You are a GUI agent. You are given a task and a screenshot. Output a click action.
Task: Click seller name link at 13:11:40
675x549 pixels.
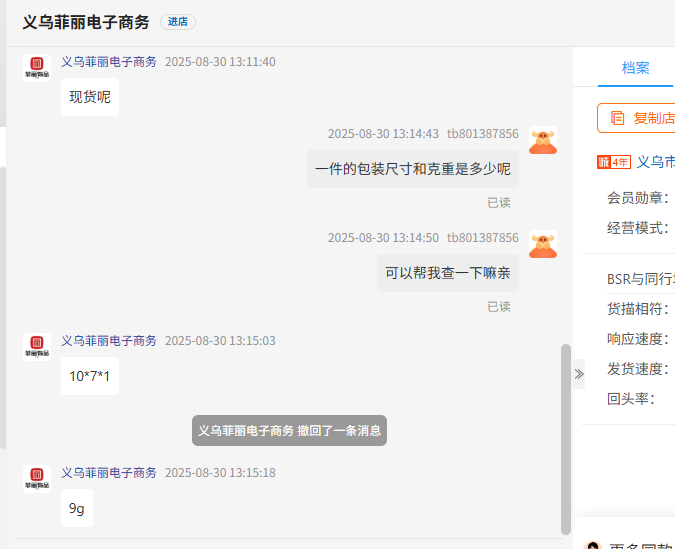click(x=108, y=62)
